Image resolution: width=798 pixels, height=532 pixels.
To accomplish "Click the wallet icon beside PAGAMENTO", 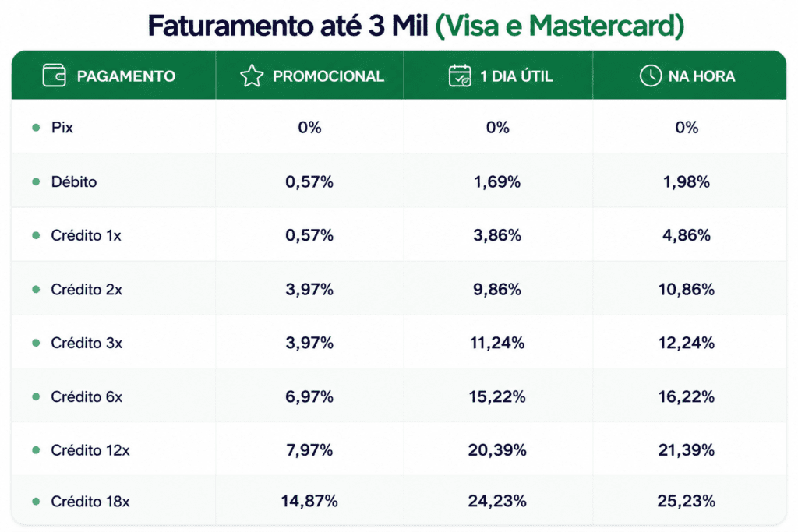I will click(54, 76).
